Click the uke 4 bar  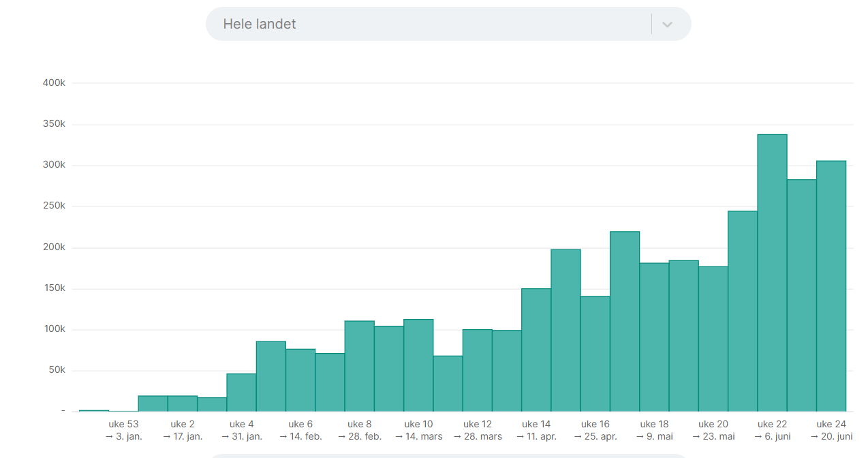tap(241, 393)
